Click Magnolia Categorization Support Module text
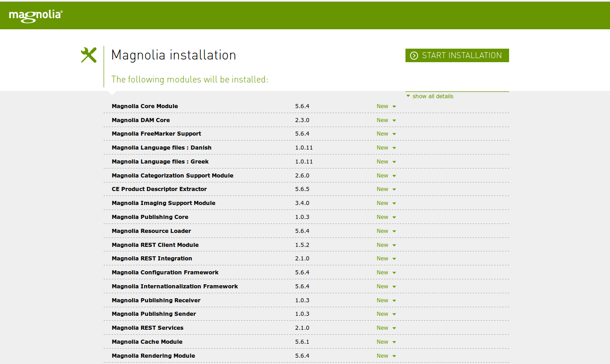The image size is (610, 364). 173,176
